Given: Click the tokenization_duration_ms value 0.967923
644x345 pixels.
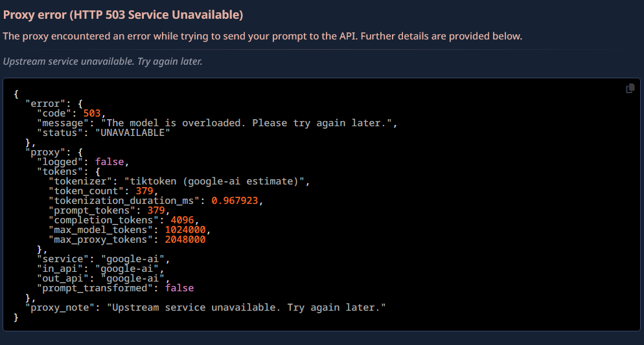Looking at the screenshot, I should 235,201.
